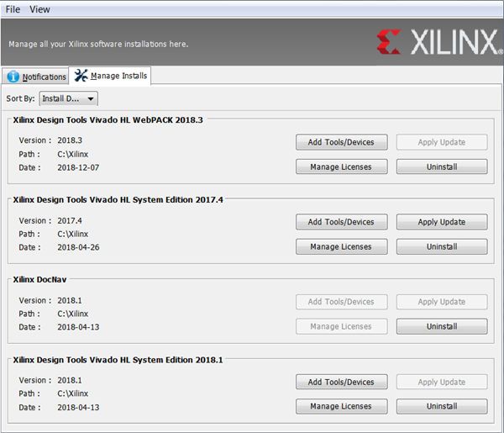The image size is (504, 433).
Task: Click the wrench tools icon on Manage Installs tab
Action: [x=81, y=76]
